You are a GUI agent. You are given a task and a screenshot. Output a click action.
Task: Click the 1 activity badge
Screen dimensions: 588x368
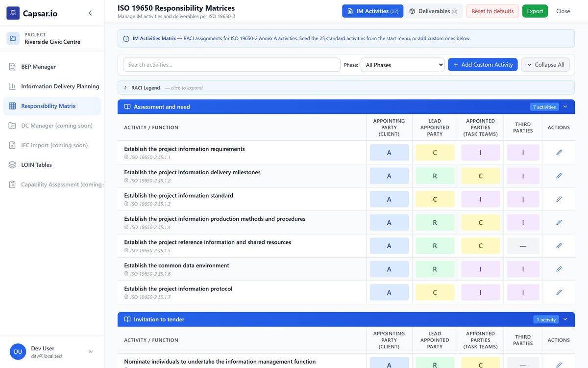[546, 319]
